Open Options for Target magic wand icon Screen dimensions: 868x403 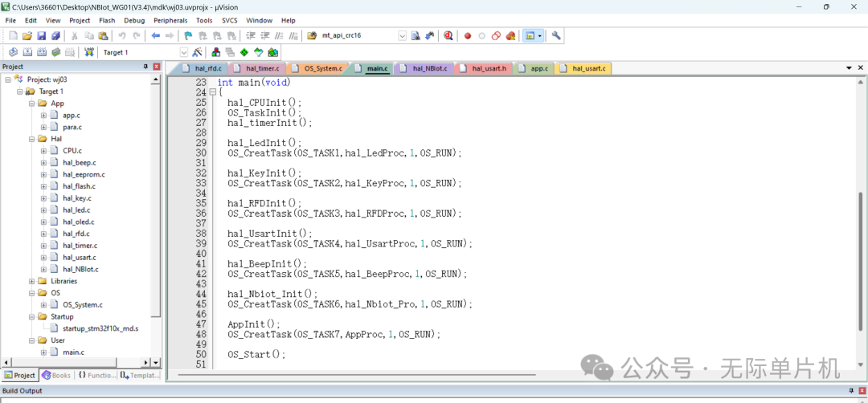click(x=198, y=52)
